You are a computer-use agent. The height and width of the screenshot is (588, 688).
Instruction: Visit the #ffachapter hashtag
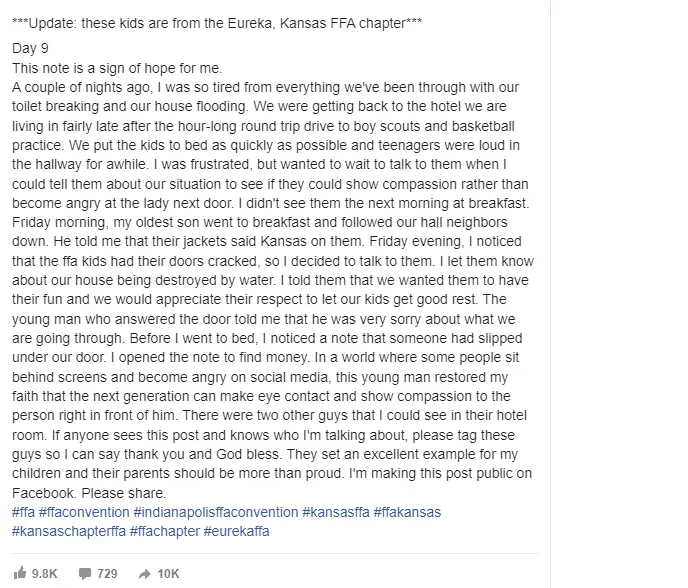[165, 531]
